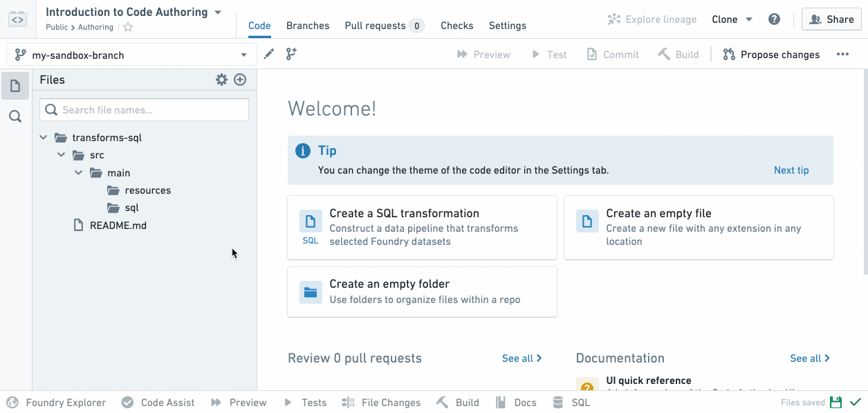Image resolution: width=868 pixels, height=413 pixels.
Task: Select the Create an empty folder card
Action: point(422,292)
